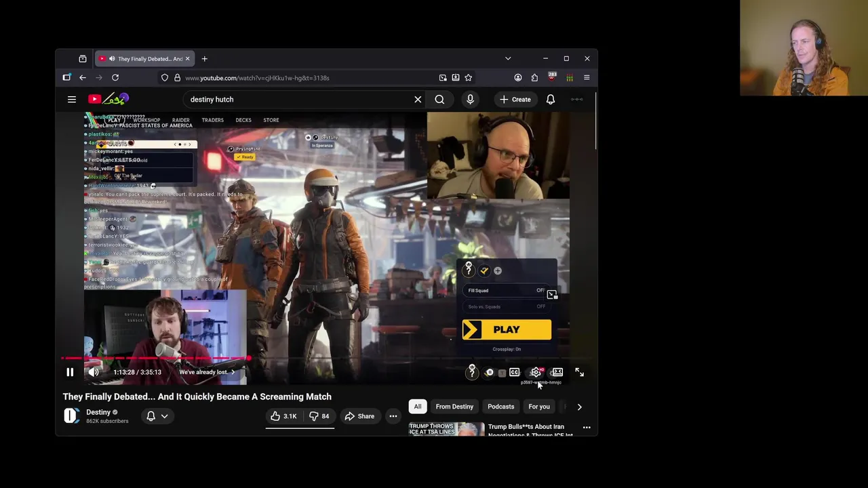
Task: Go to YouTube home via logo
Action: pyautogui.click(x=108, y=100)
